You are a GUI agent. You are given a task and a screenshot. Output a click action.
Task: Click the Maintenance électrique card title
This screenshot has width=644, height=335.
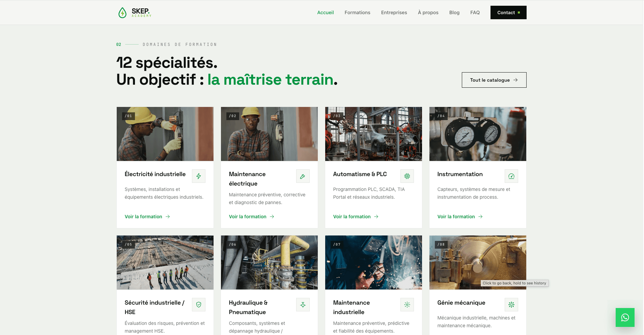(x=247, y=179)
